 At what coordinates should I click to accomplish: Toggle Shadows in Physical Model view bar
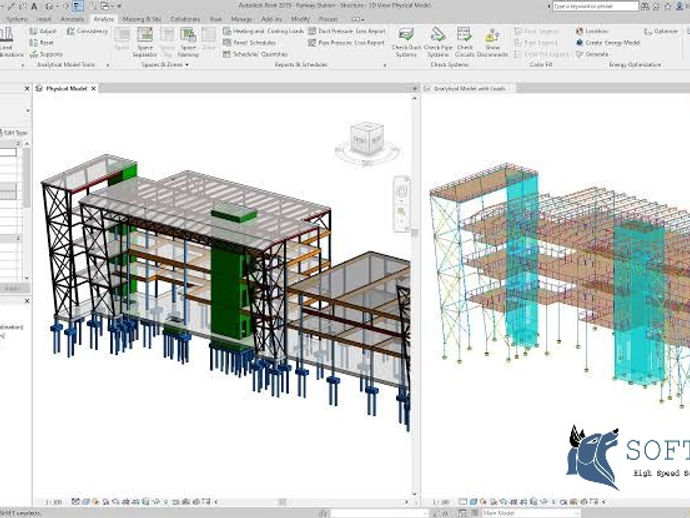coord(106,502)
